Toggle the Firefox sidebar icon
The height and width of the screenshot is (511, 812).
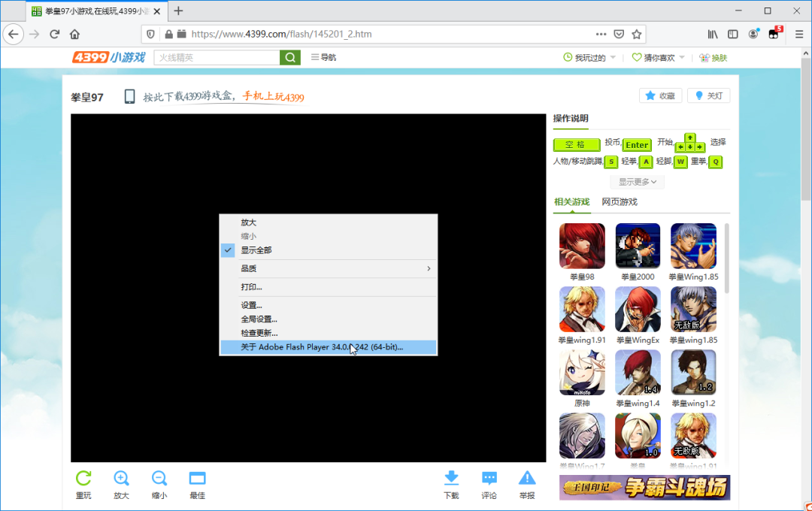[x=733, y=34]
